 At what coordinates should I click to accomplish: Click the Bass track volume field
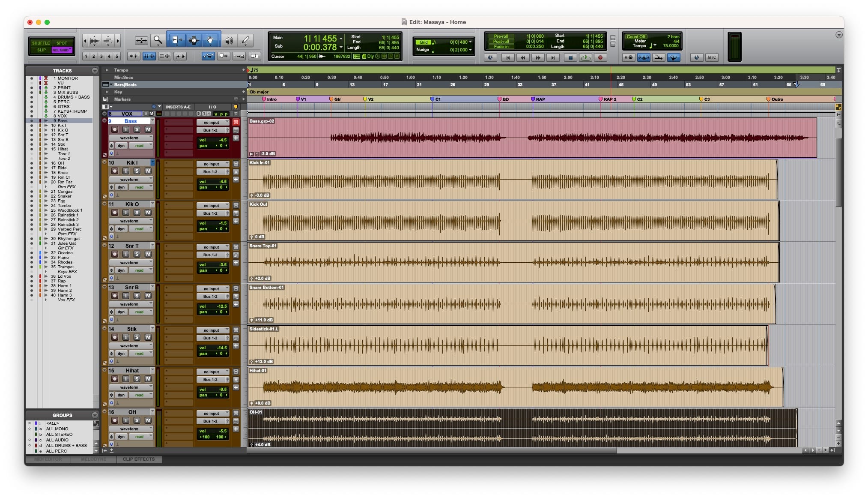point(213,140)
